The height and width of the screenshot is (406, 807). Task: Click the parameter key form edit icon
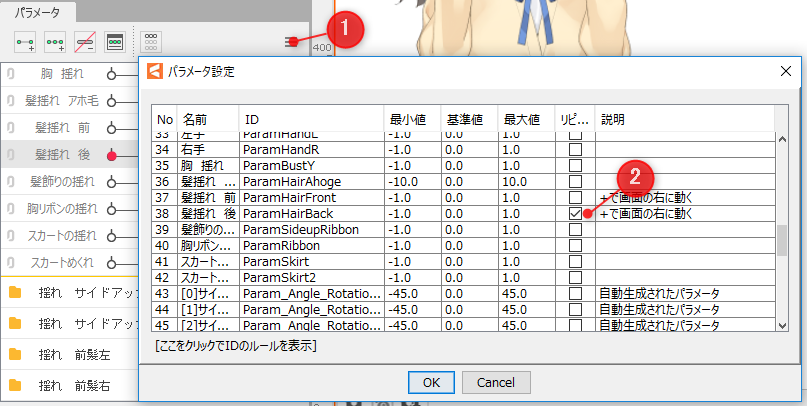click(x=115, y=41)
